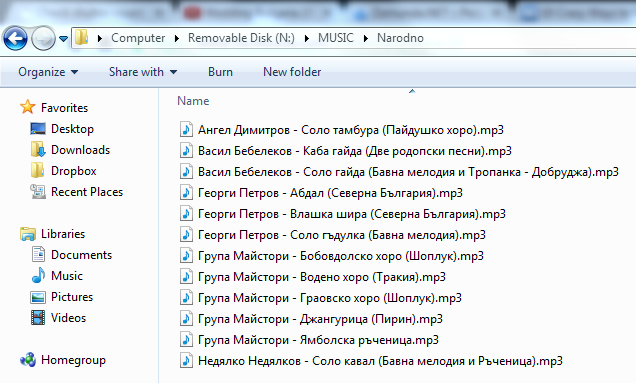Image resolution: width=636 pixels, height=383 pixels.
Task: Open the Videos library
Action: coord(68,318)
